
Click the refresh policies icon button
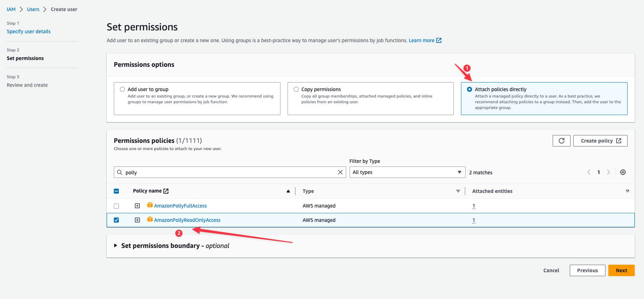pos(561,141)
